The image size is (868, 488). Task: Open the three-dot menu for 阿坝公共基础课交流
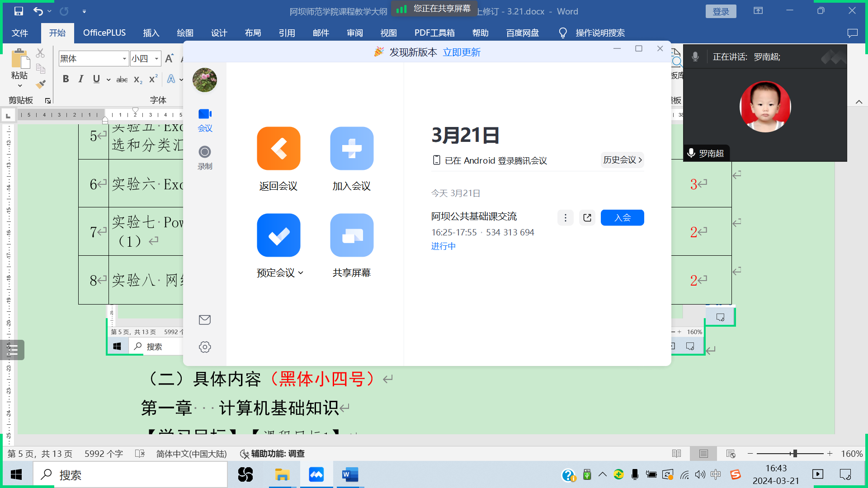(x=565, y=218)
